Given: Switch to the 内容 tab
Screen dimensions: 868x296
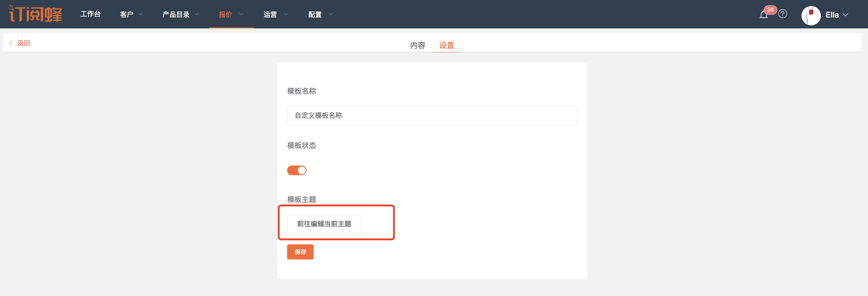Looking at the screenshot, I should (417, 45).
